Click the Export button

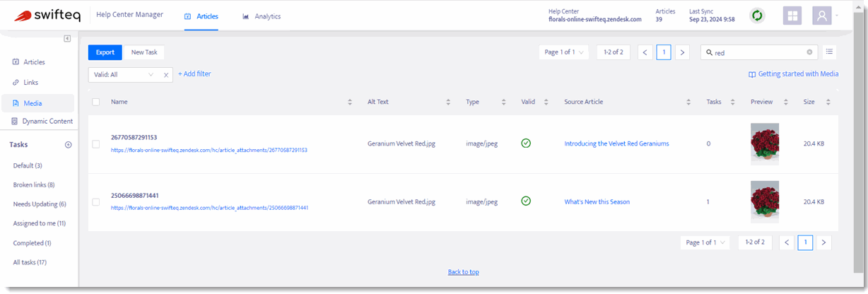click(x=105, y=52)
